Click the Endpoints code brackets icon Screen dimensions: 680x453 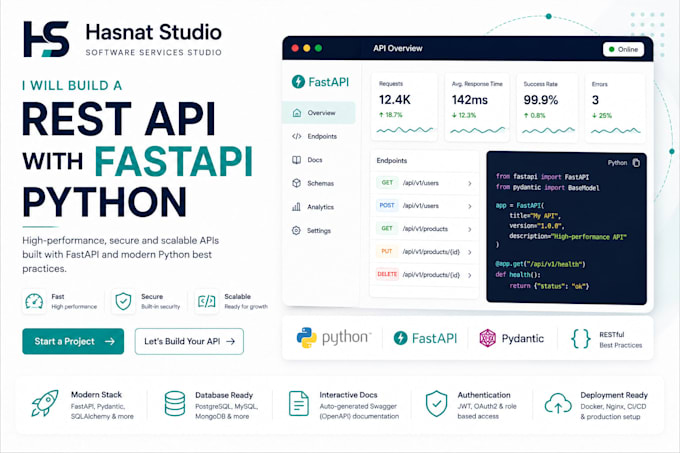click(x=297, y=136)
